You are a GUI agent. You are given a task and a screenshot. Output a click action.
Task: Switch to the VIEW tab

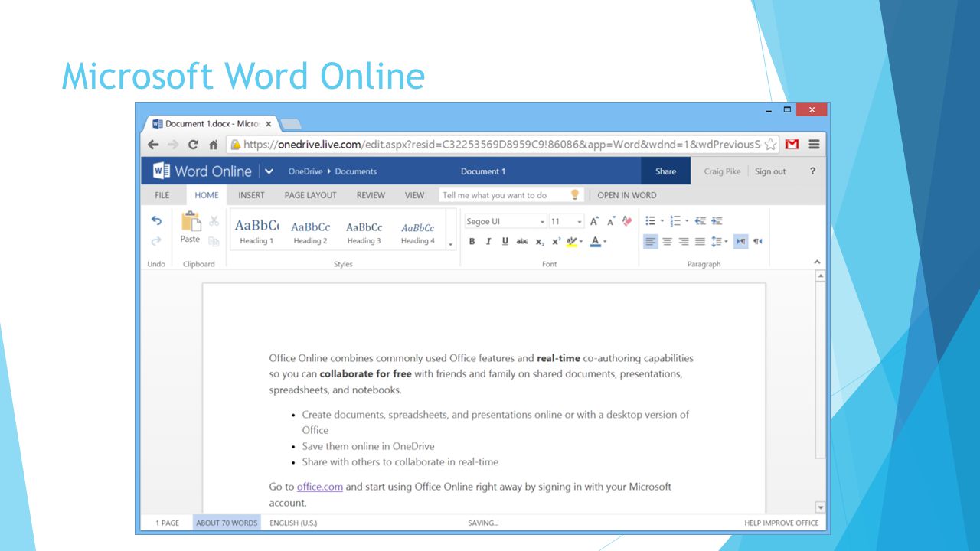tap(414, 195)
